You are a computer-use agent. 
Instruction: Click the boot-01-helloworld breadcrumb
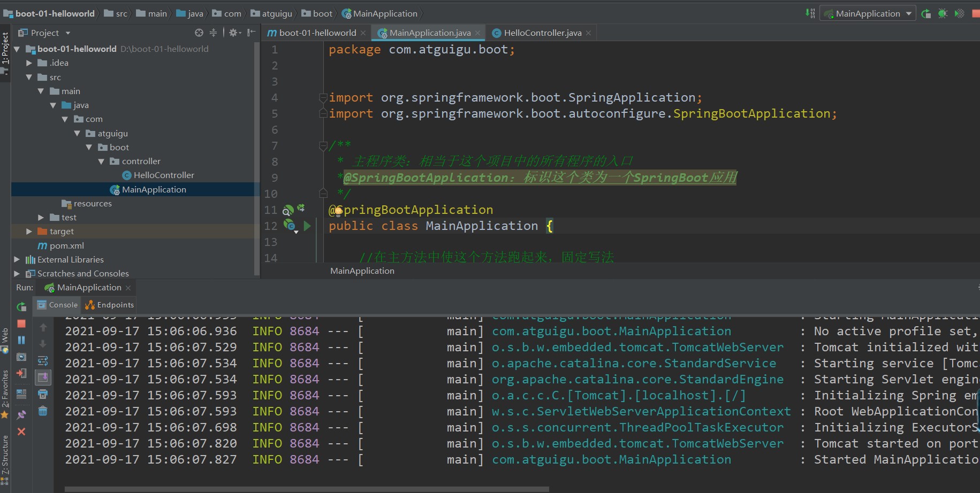point(49,13)
